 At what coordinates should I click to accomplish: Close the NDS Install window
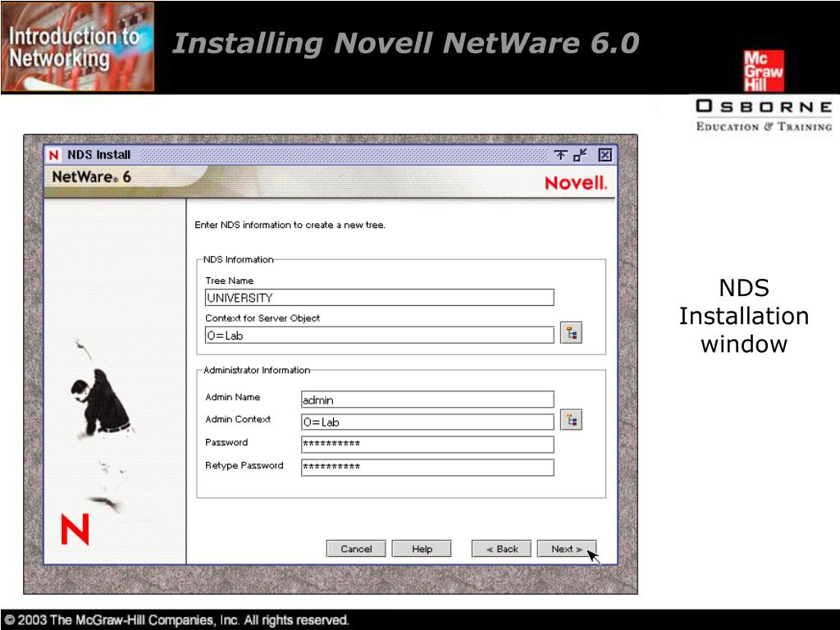(x=605, y=155)
